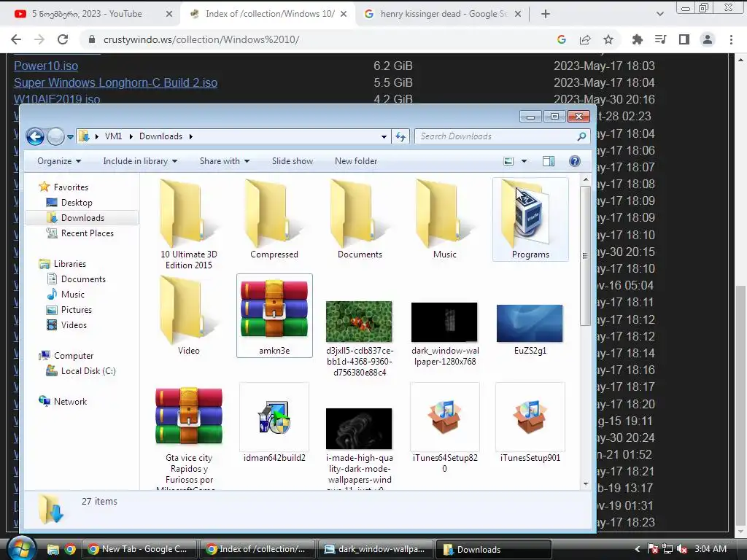Select the iTunesSetup901 installer
This screenshot has width=747, height=560.
click(x=530, y=417)
